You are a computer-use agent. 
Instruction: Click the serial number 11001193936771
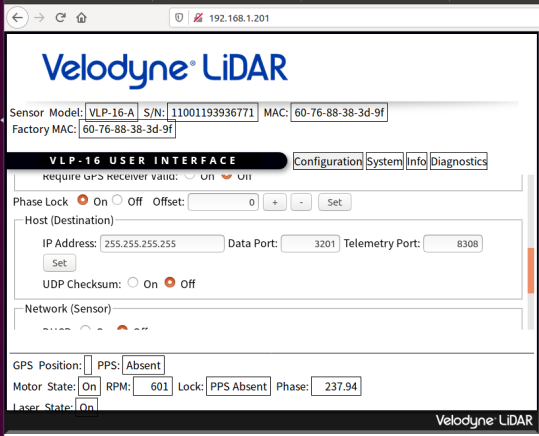(212, 112)
